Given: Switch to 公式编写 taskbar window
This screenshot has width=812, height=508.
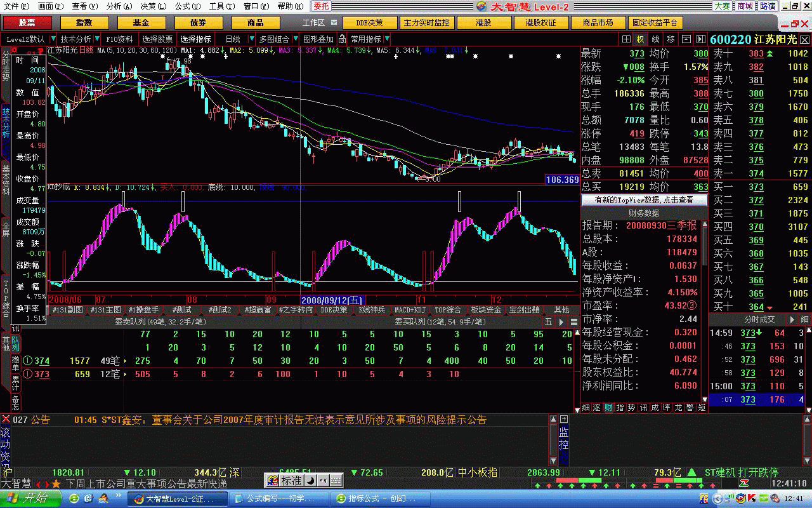Looking at the screenshot, I should pyautogui.click(x=280, y=499).
